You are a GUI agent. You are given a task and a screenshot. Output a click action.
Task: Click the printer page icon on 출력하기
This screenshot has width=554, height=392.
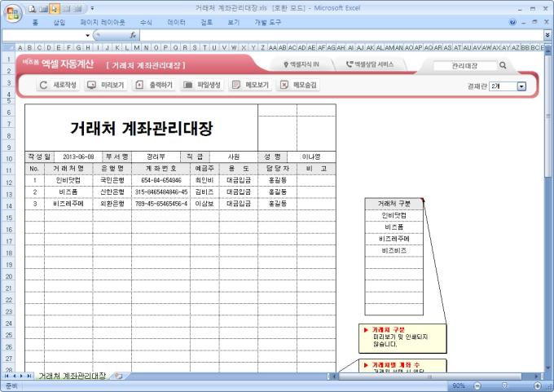(x=139, y=85)
